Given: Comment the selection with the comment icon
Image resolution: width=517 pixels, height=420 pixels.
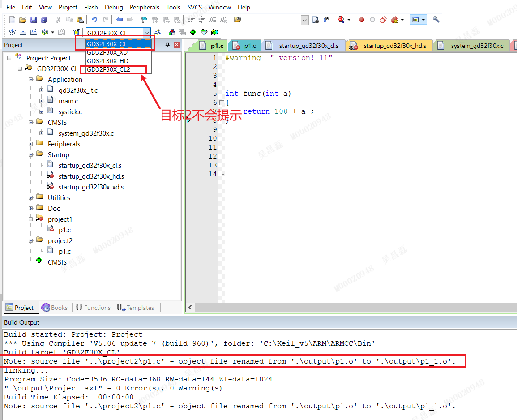Looking at the screenshot, I should 213,20.
